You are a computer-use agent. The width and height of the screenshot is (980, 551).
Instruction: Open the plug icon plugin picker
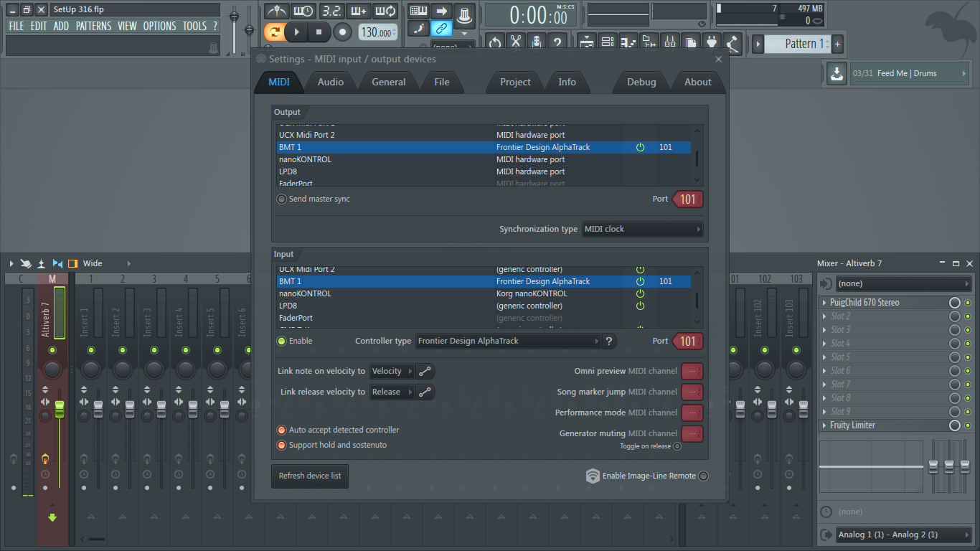tap(710, 43)
